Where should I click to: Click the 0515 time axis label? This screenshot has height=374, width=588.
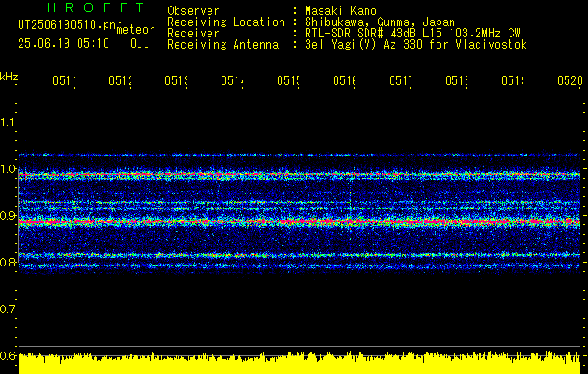288,80
